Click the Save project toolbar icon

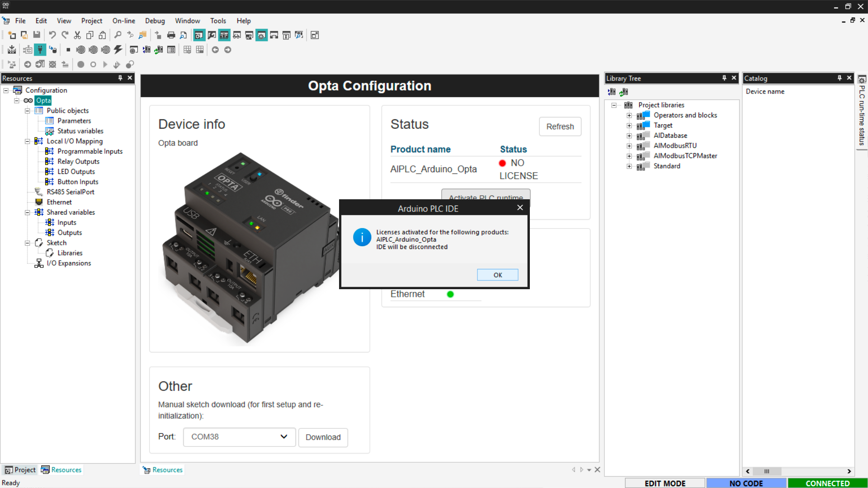point(37,35)
